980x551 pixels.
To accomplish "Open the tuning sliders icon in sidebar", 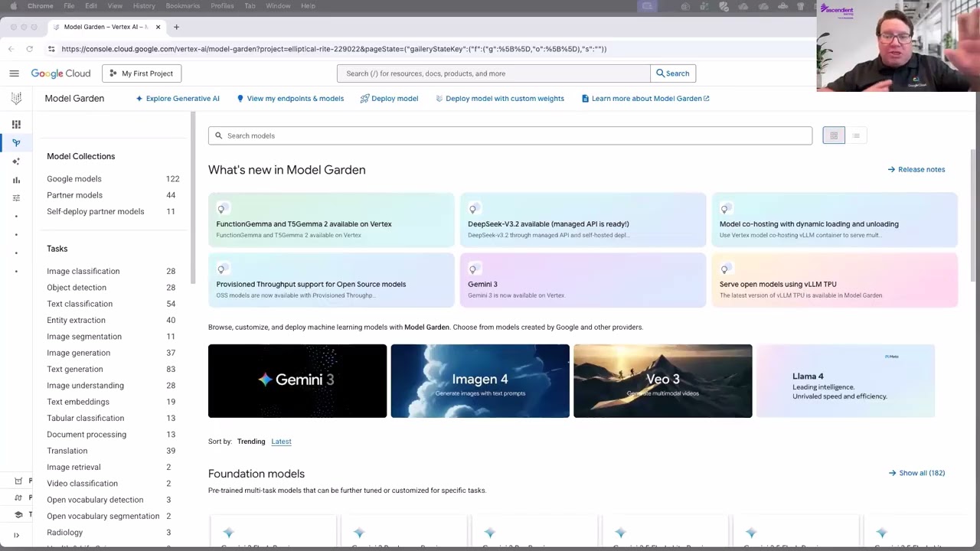I will tap(16, 198).
